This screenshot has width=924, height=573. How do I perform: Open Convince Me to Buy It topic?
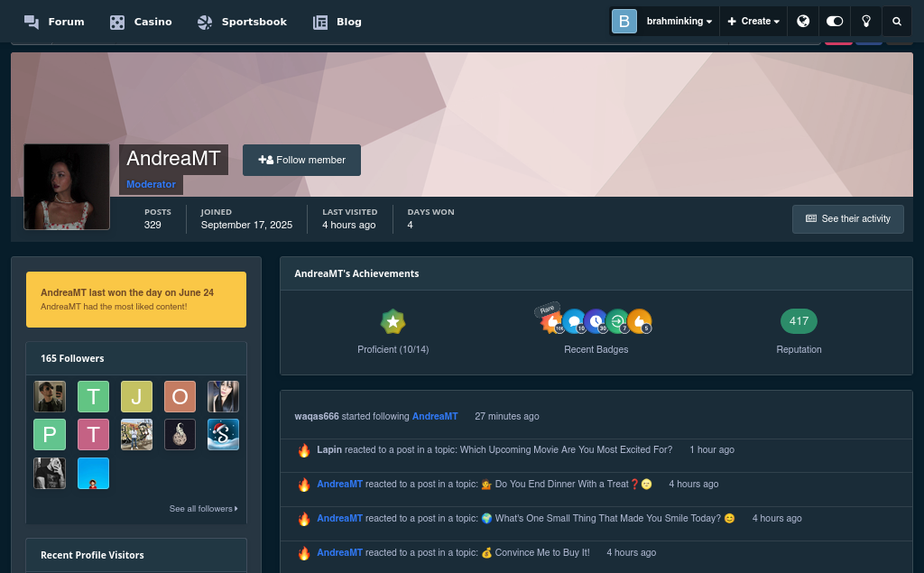coord(535,552)
